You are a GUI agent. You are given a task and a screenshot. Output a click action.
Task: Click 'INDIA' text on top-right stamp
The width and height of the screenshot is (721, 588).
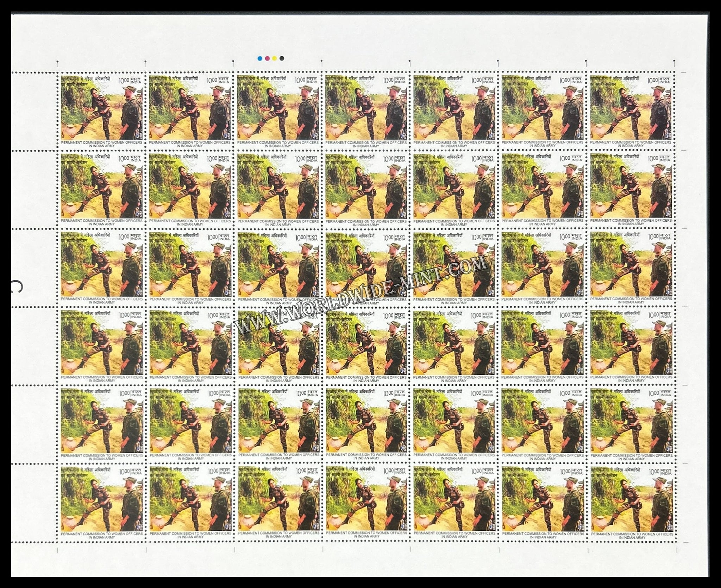point(665,81)
